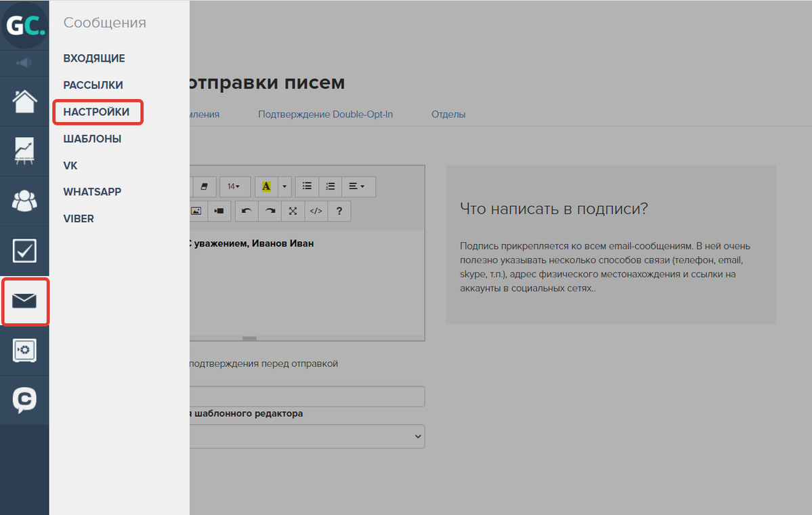Open the safe (sales) sidebar icon
Image resolution: width=812 pixels, height=515 pixels.
pyautogui.click(x=24, y=351)
